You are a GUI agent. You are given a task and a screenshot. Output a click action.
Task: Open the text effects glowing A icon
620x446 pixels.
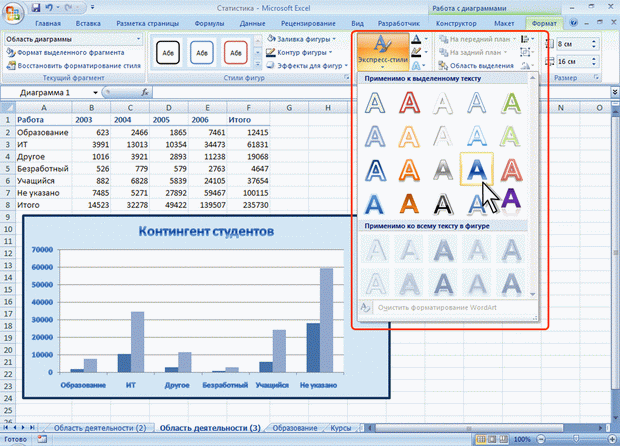416,66
